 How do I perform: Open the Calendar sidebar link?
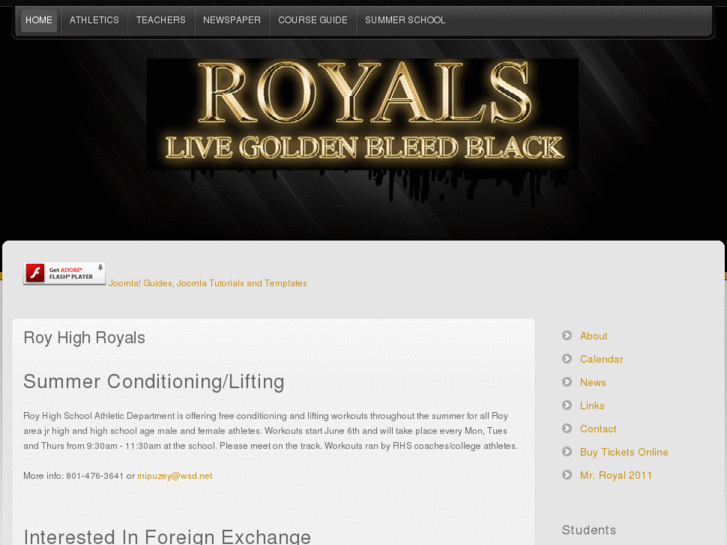[x=601, y=359]
